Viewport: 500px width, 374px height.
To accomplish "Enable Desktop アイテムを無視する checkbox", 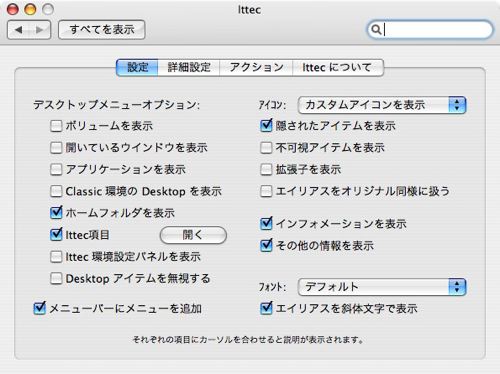I will 56,278.
